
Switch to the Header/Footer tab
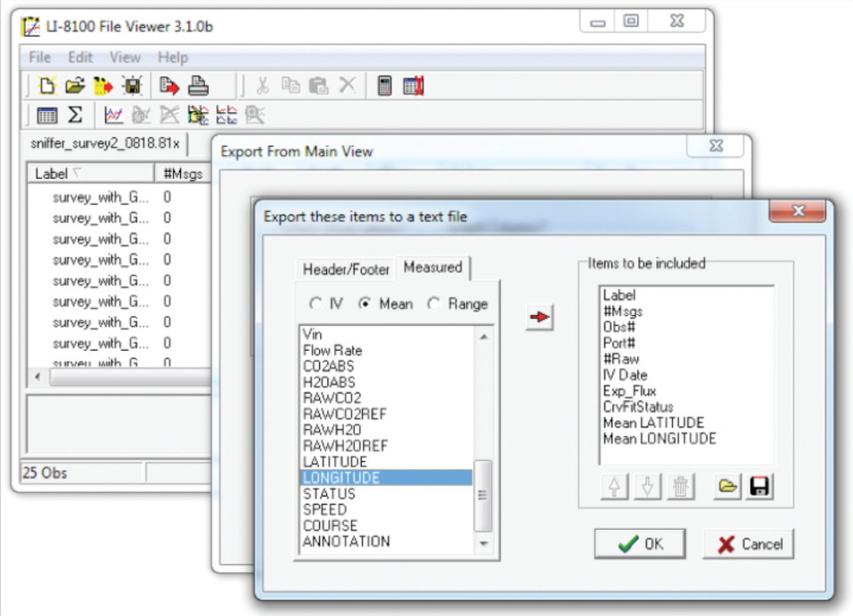point(346,269)
